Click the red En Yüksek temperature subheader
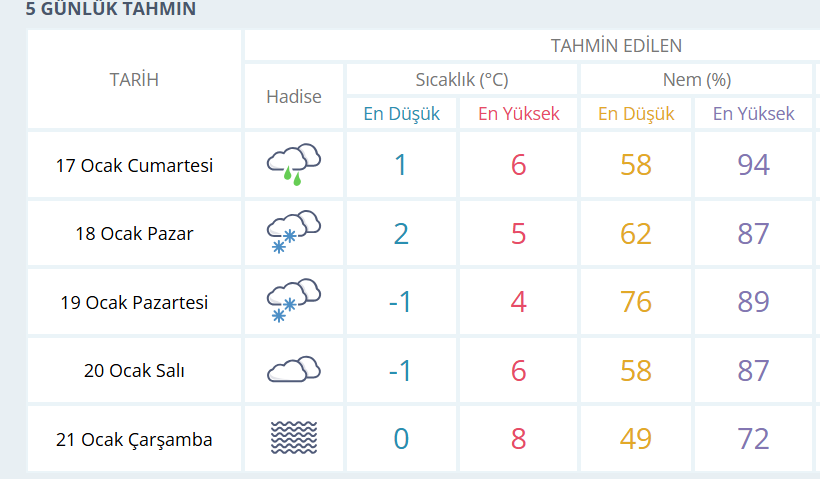 (x=518, y=113)
